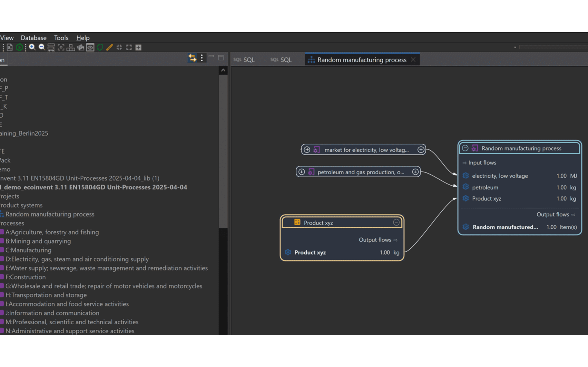Screen dimensions: 588x367
Task: Collapse the Product xyz node
Action: click(396, 222)
